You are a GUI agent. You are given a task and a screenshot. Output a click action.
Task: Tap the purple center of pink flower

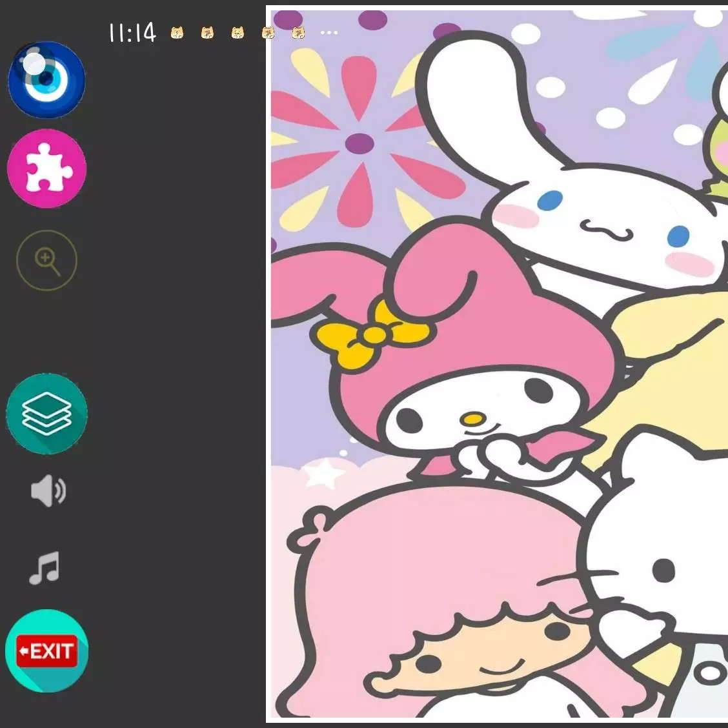(x=359, y=143)
